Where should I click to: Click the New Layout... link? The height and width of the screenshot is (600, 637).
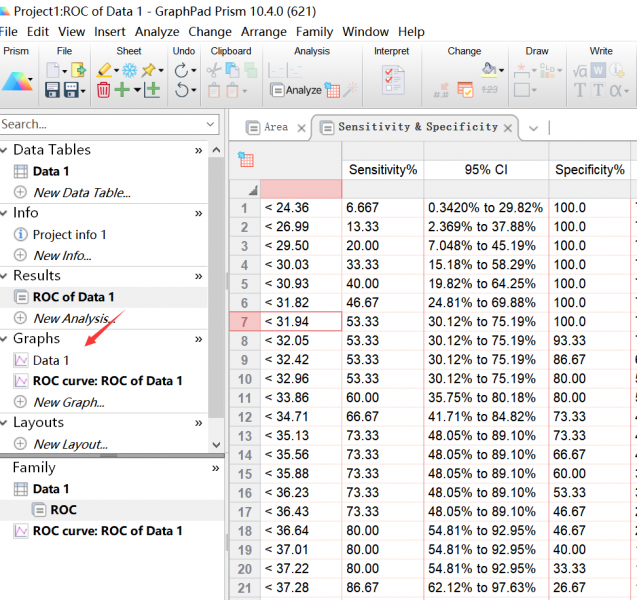pyautogui.click(x=70, y=444)
